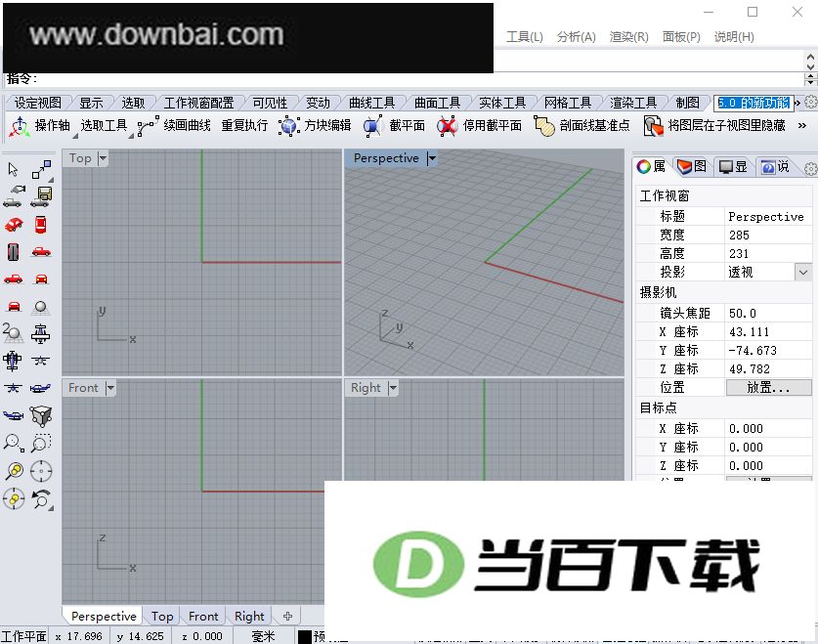Click the grey car with floppy disk icon

point(41,196)
